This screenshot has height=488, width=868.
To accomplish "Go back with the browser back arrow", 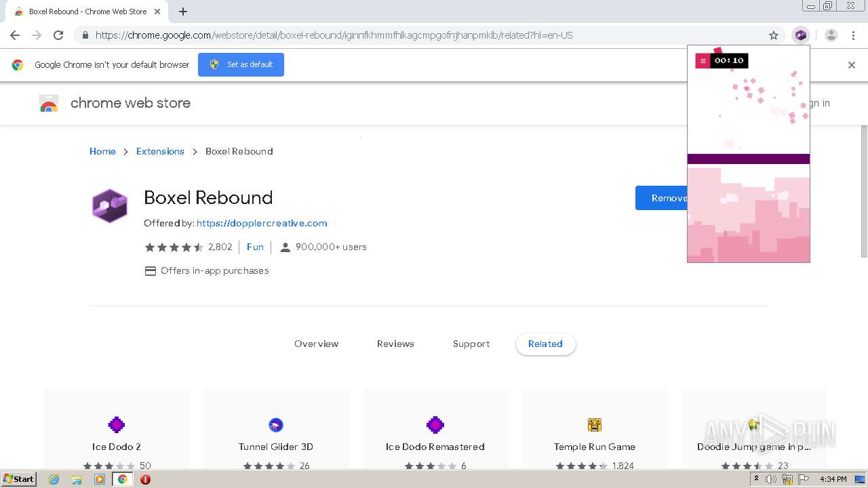I will (x=15, y=35).
